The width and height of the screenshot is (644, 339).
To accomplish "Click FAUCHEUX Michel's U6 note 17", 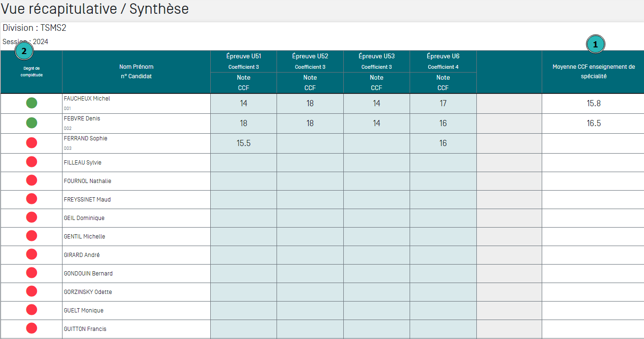I will coord(443,103).
